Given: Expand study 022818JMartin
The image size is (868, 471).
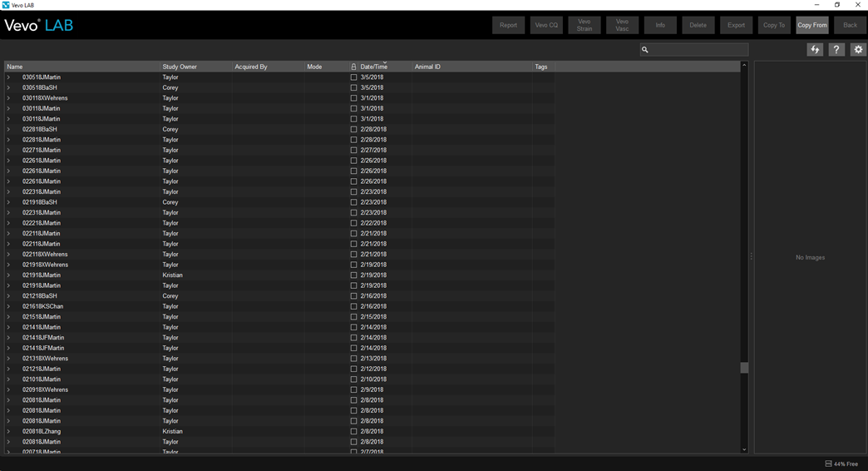Looking at the screenshot, I should [9, 140].
